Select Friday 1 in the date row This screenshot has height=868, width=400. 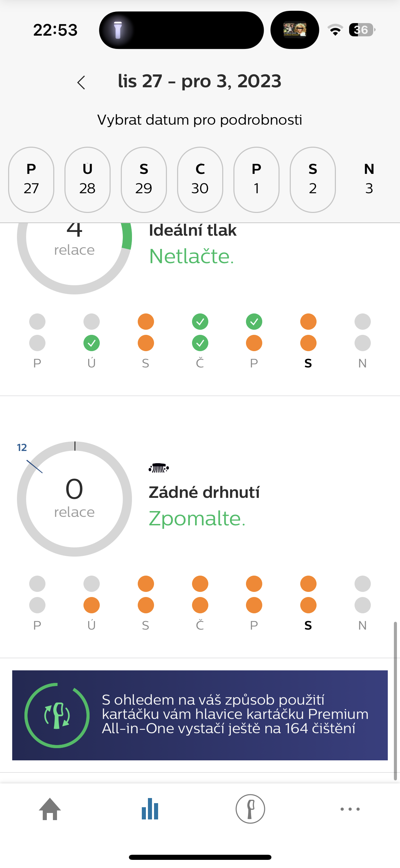pyautogui.click(x=256, y=180)
